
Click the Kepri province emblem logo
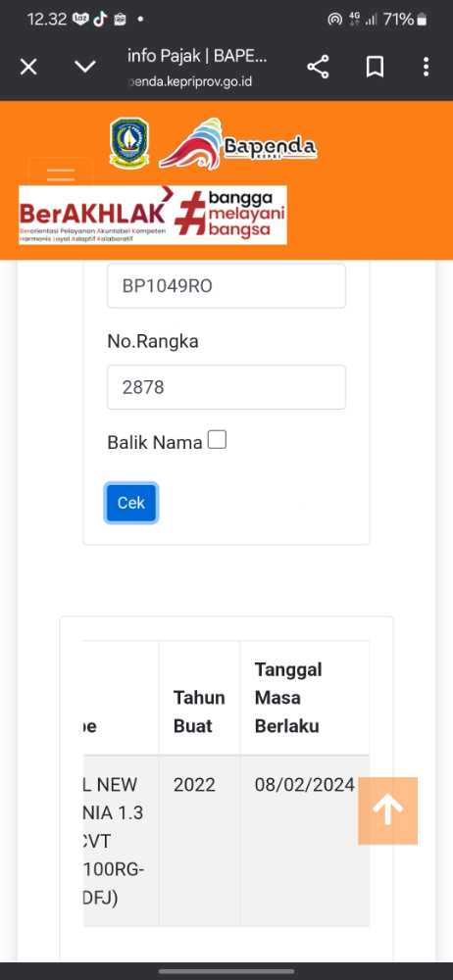point(128,143)
